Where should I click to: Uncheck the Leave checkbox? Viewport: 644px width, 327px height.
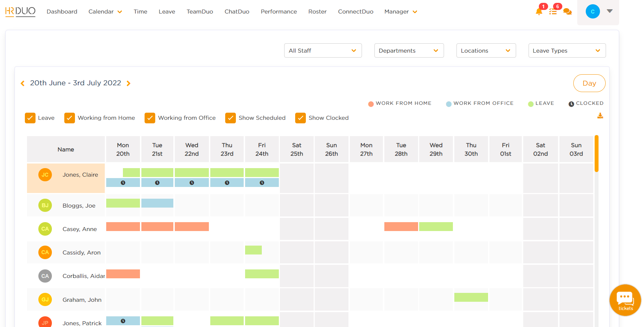pyautogui.click(x=30, y=118)
